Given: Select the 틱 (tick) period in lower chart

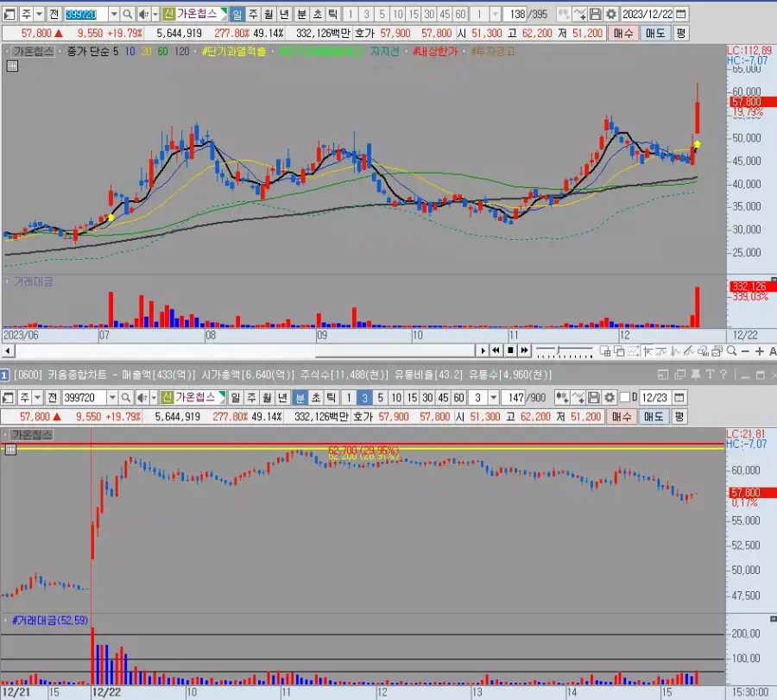Looking at the screenshot, I should click(332, 397).
